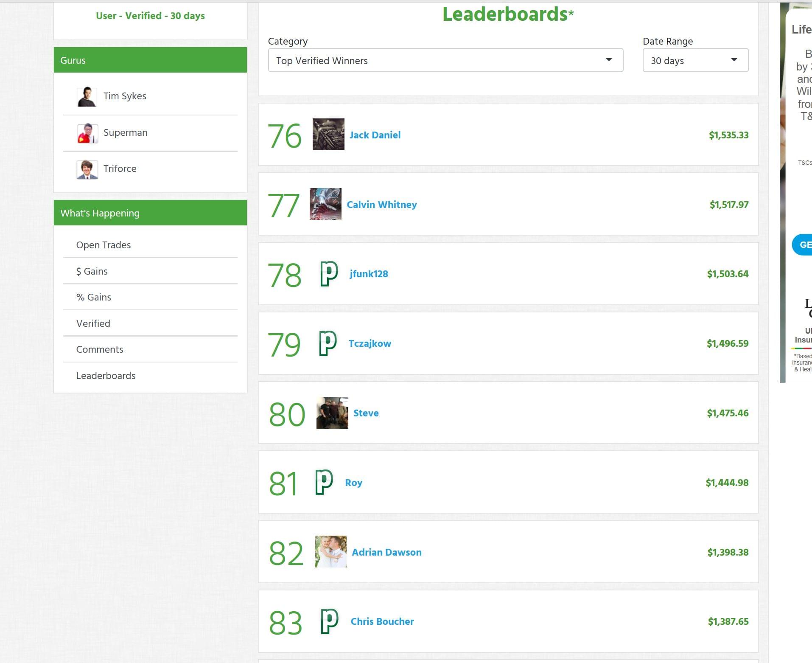812x663 pixels.
Task: Click Roy's default P avatar icon
Action: (324, 482)
